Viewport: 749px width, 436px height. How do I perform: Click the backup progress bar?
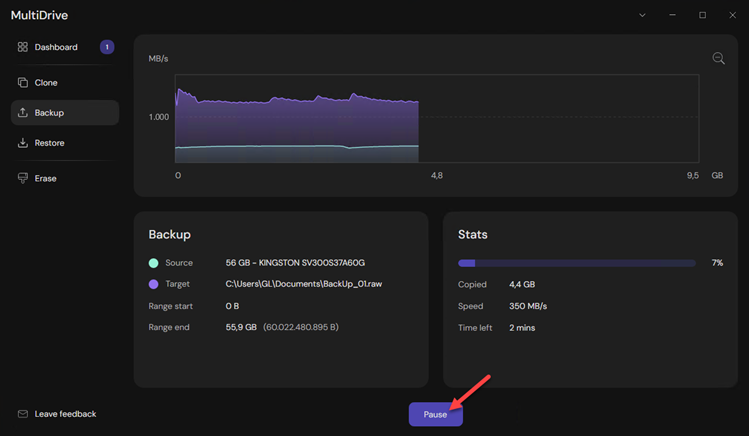[576, 263]
